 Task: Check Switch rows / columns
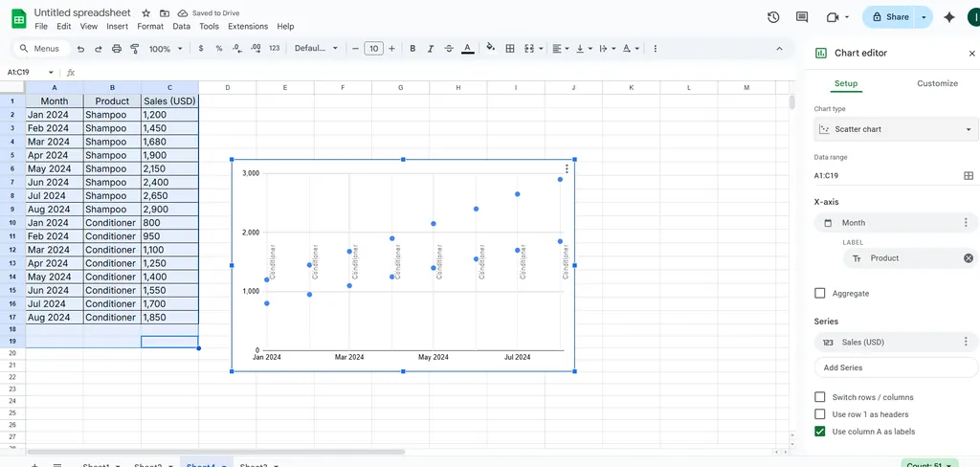[819, 397]
